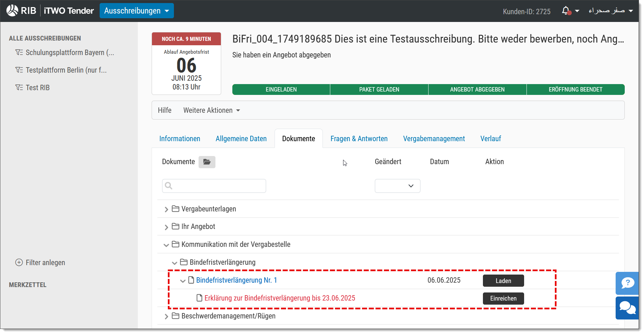This screenshot has width=644, height=334.
Task: Click the Vergabeunterlagen folder icon
Action: (175, 209)
